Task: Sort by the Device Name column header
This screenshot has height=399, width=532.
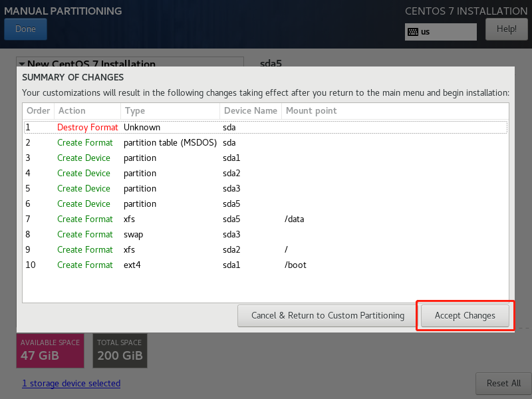Action: click(250, 111)
